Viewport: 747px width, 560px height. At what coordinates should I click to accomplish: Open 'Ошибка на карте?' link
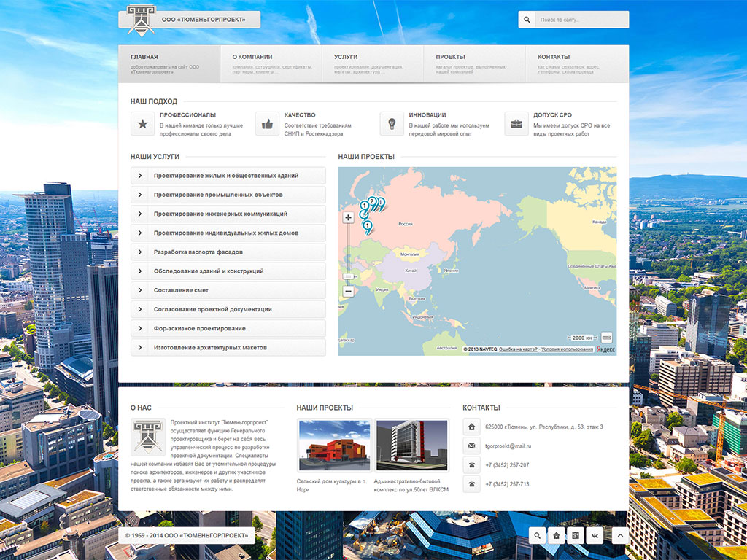coord(518,349)
